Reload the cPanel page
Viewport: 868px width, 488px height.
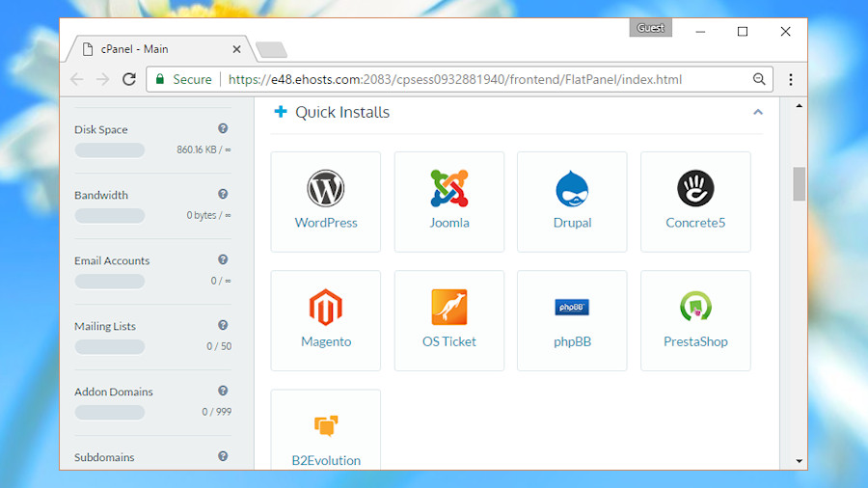tap(129, 79)
